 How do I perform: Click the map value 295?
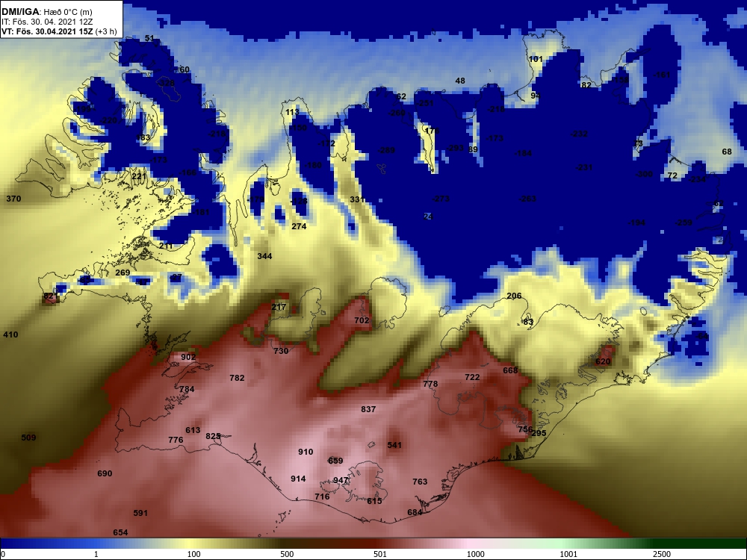(539, 433)
